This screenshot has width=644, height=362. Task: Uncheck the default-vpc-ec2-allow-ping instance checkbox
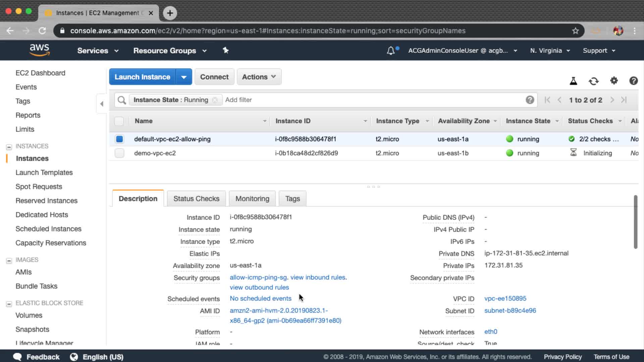[119, 139]
